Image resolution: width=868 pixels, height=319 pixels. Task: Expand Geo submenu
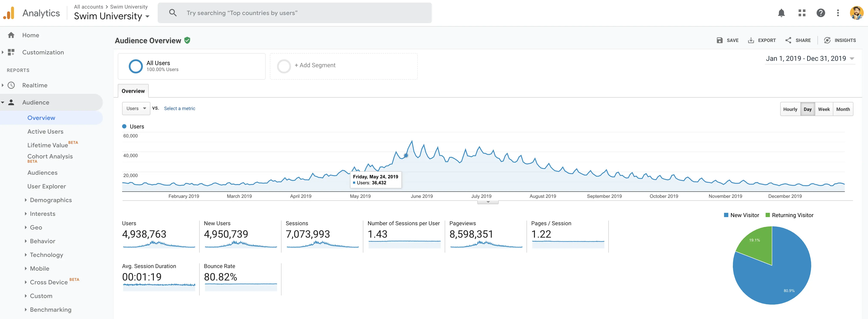tap(26, 227)
